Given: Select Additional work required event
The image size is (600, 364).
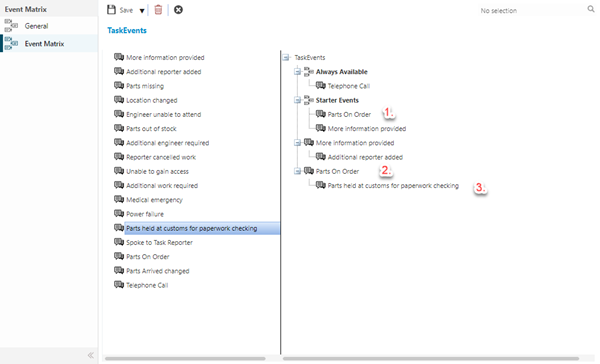Looking at the screenshot, I should pyautogui.click(x=162, y=185).
